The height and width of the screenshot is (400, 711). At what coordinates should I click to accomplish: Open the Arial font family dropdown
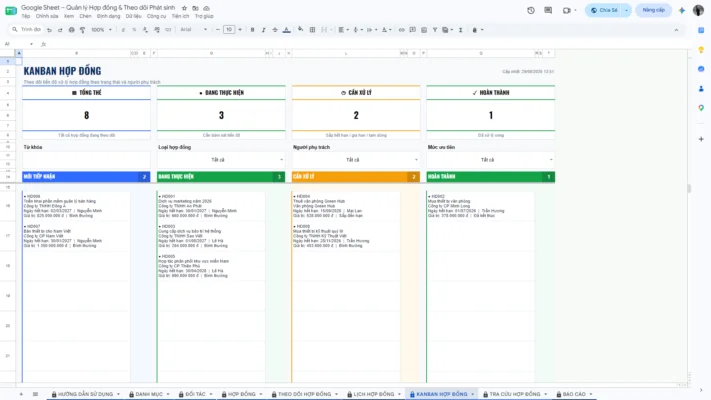click(x=194, y=30)
